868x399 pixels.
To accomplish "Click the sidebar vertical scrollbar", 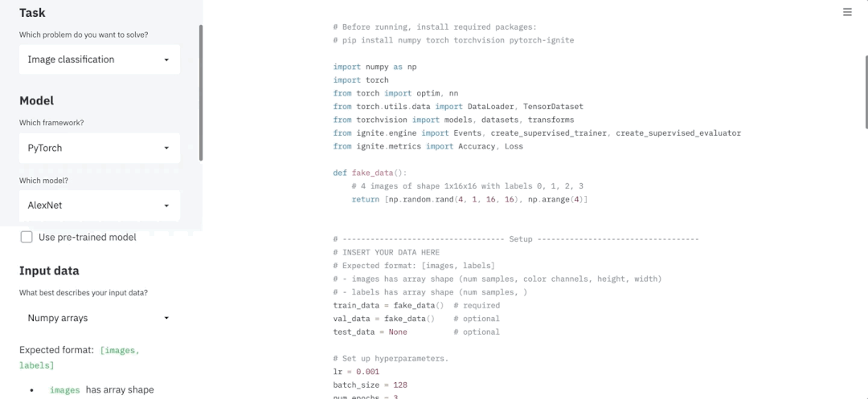I will pos(201,93).
